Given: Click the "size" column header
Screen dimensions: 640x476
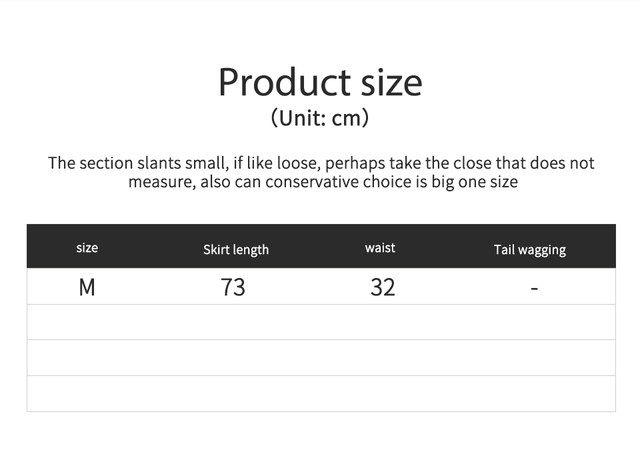Looking at the screenshot, I should click(x=87, y=248).
